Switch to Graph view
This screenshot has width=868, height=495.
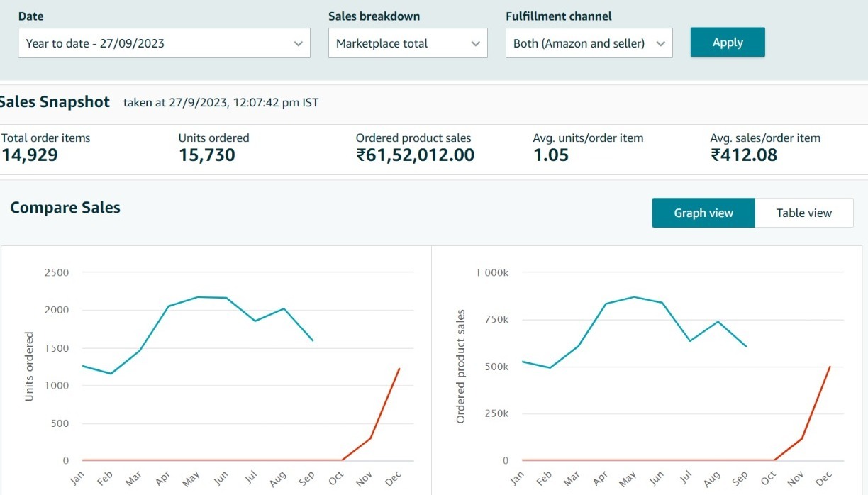point(703,213)
